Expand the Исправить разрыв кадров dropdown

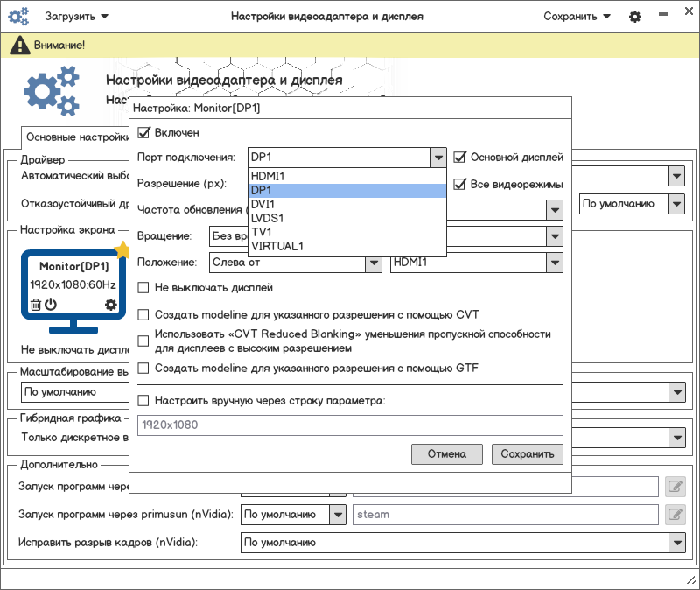click(x=676, y=543)
